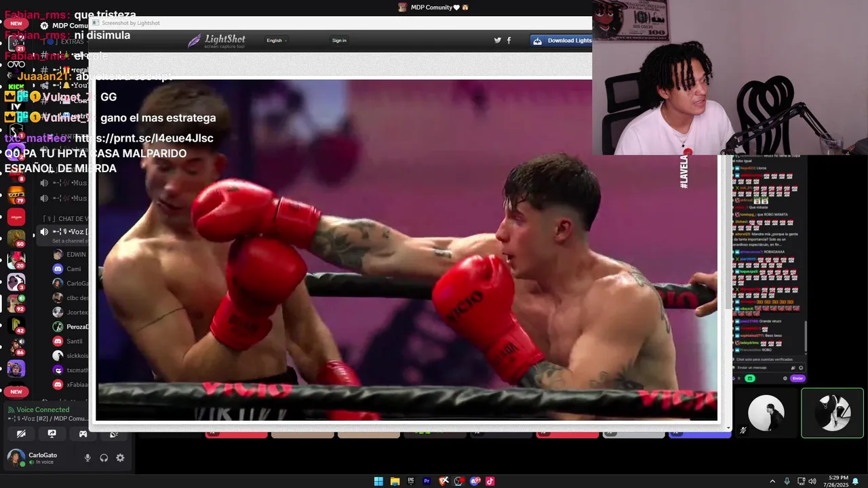The image size is (868, 488).
Task: Open the MDP Comunity server header dropdown
Action: click(x=64, y=26)
